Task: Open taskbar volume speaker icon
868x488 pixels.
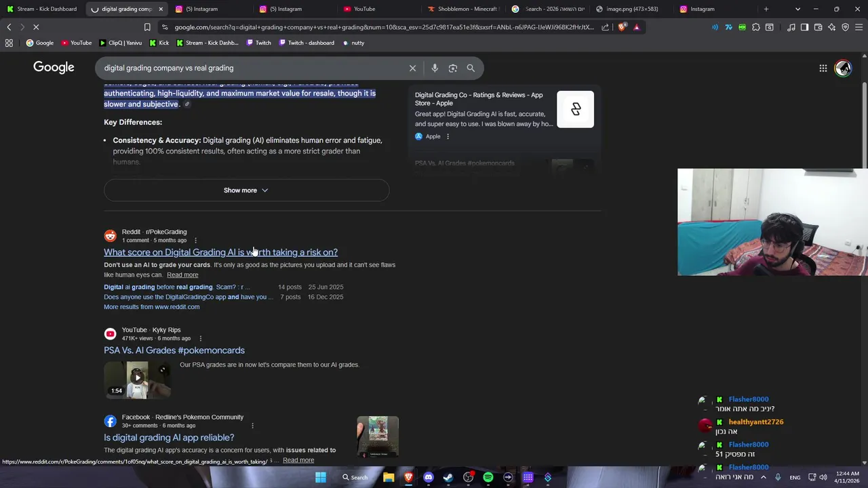Action: click(823, 477)
